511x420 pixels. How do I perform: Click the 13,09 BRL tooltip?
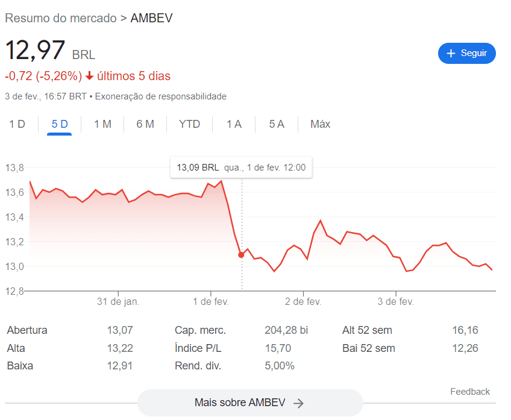241,167
